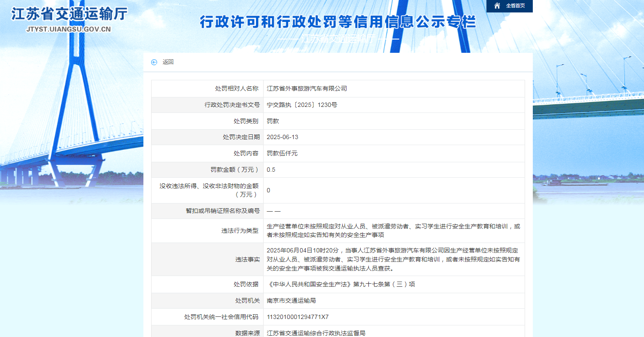Image resolution: width=644 pixels, height=337 pixels.
Task: Select the credit code 1132010001294771X7
Action: tap(298, 317)
